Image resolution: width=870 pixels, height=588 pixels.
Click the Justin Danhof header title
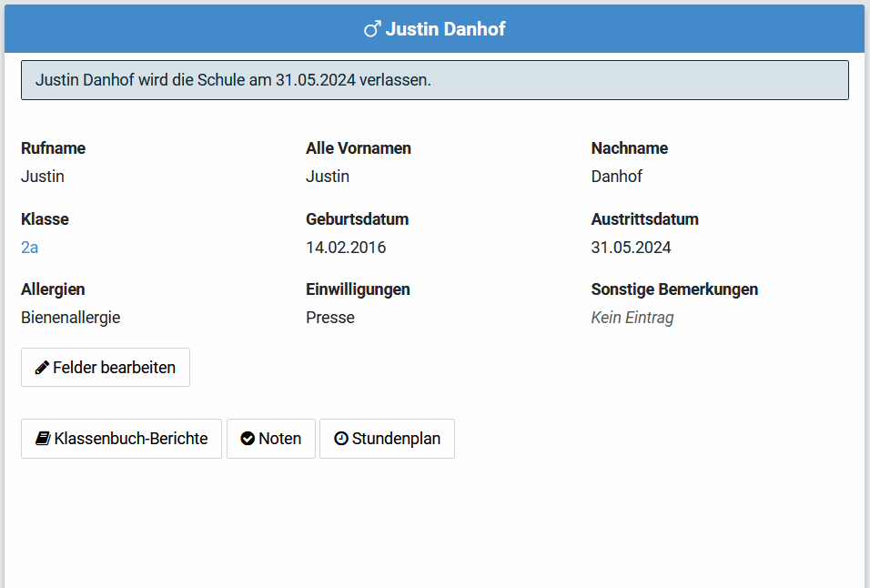pos(445,29)
